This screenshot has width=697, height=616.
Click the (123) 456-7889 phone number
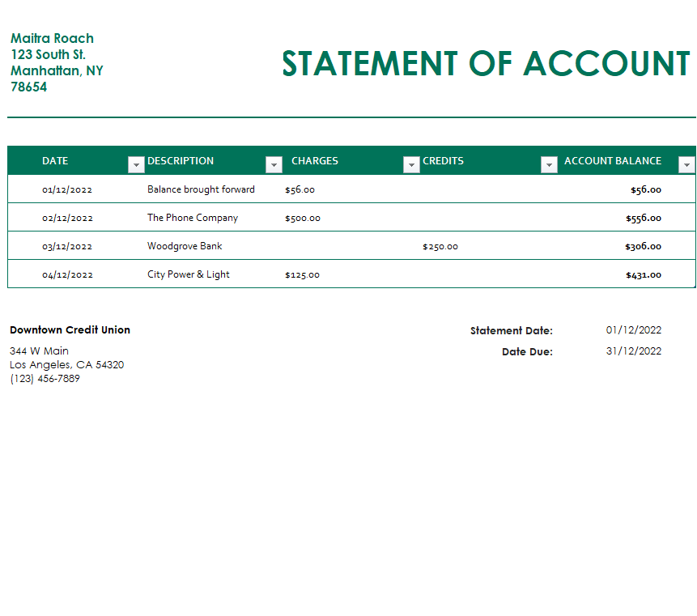point(45,378)
